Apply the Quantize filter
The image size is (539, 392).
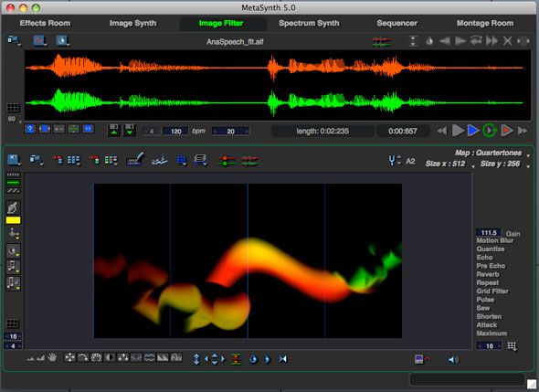pos(491,249)
